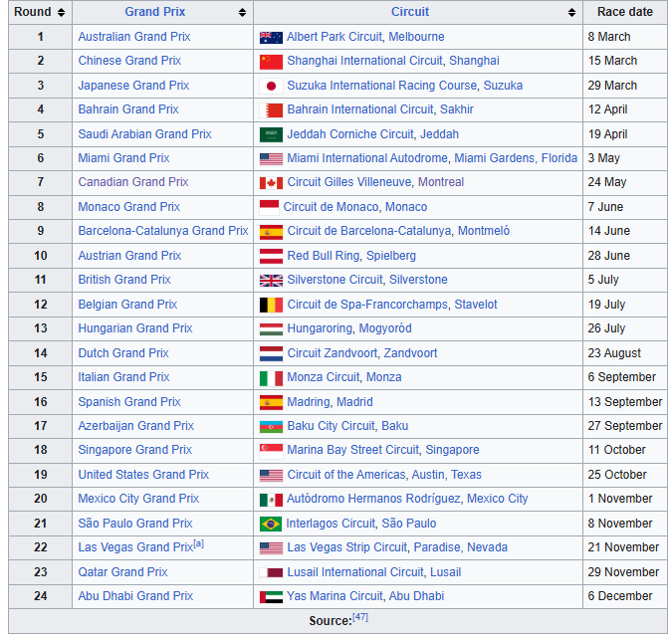
Task: Open the Circuit of the Americas link
Action: [x=346, y=475]
